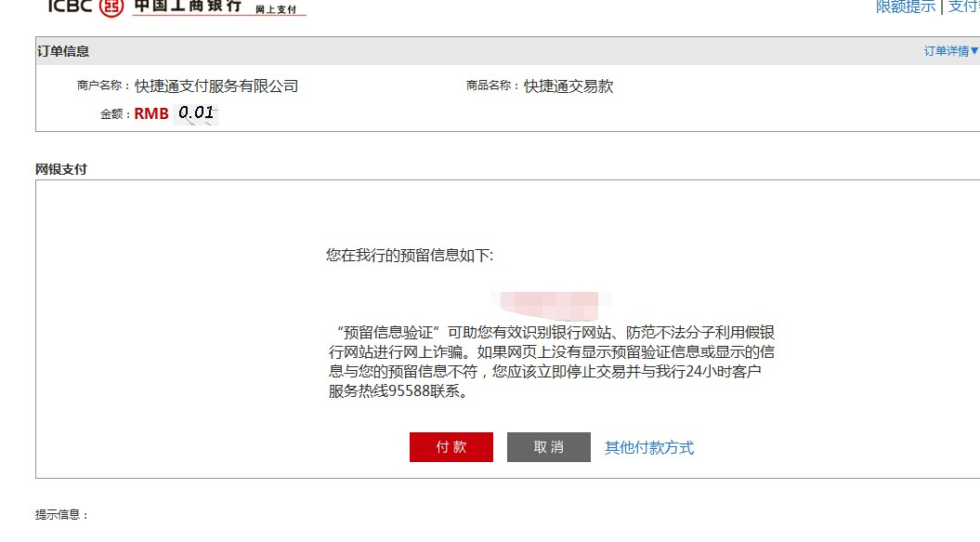This screenshot has height=542, width=980.
Task: Click the 网银支付 section heading
Action: [61, 169]
